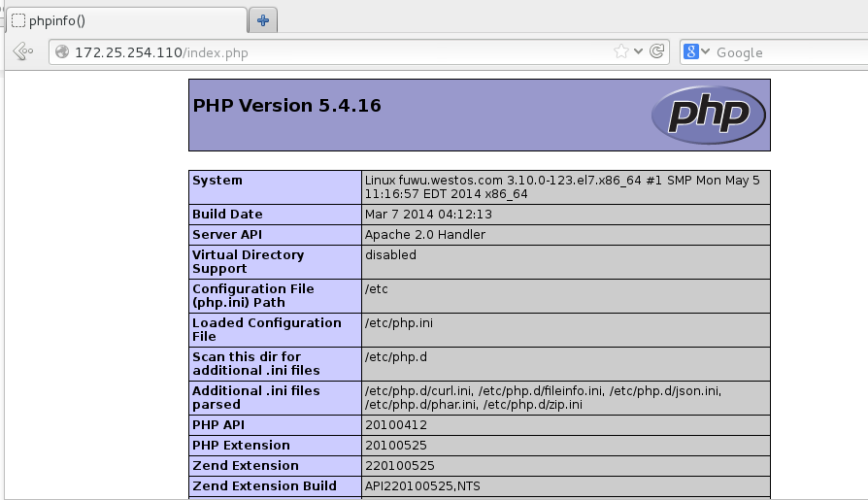Viewport: 868px width, 500px height.
Task: Click Scan this dir for additional .ini label
Action: click(x=255, y=364)
